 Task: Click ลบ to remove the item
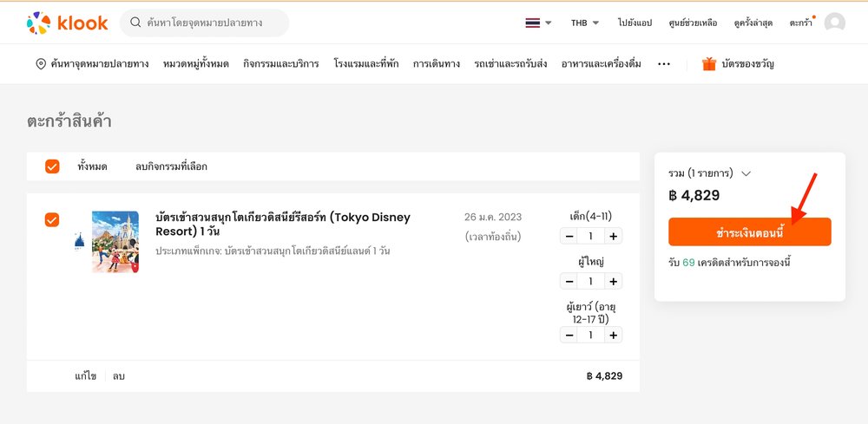click(118, 376)
